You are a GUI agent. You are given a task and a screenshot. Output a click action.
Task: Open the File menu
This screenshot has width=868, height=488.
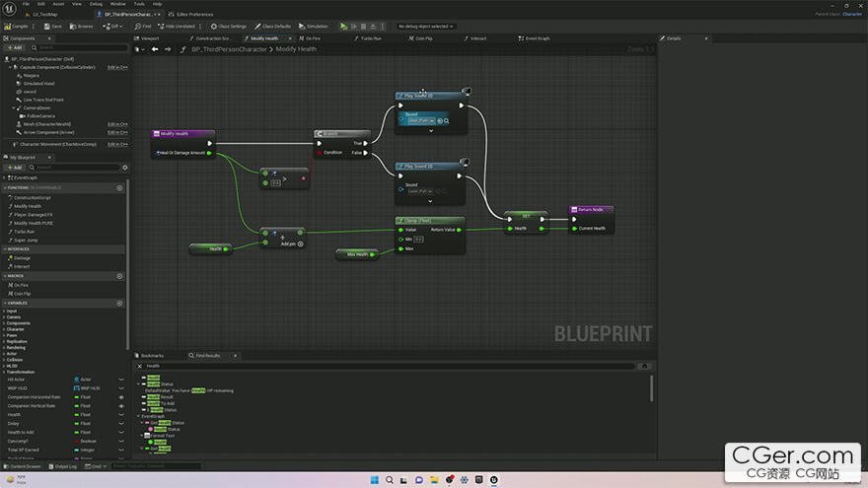pos(26,4)
